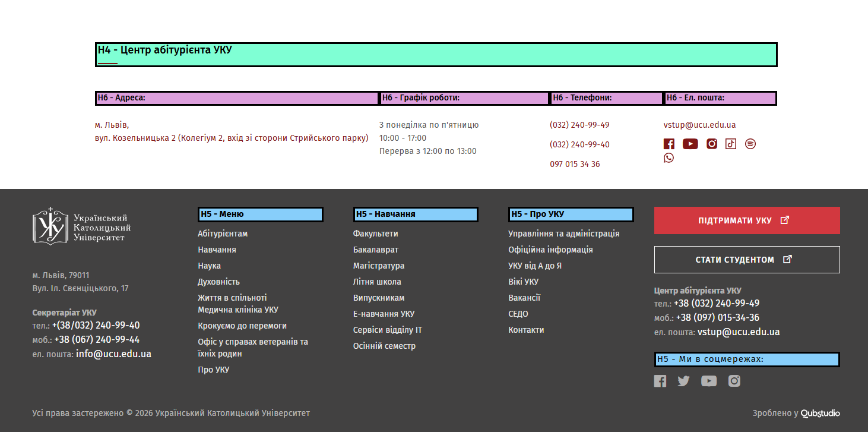Click footer phone +38 (032) 240-99-49

(x=717, y=304)
